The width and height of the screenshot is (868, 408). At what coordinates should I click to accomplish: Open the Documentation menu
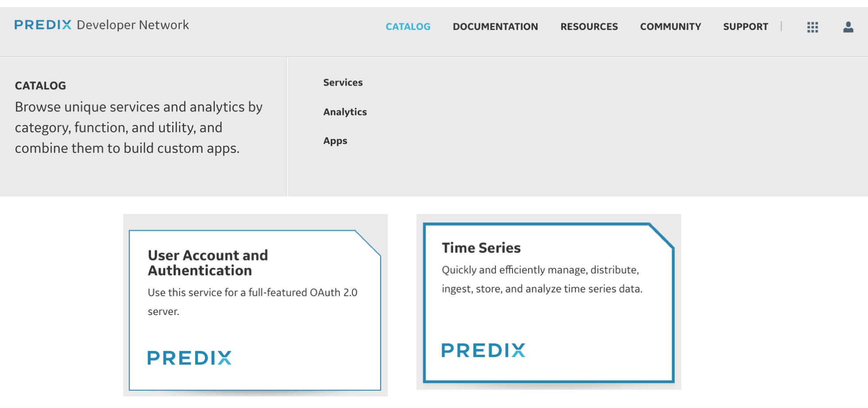pos(495,27)
